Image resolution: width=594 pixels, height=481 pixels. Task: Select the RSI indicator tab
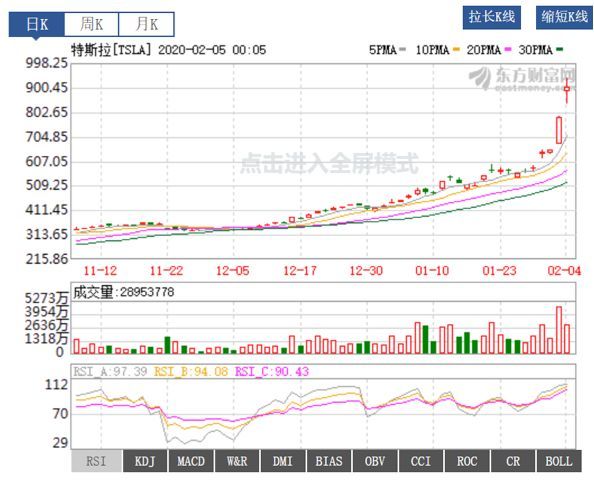coord(97,461)
